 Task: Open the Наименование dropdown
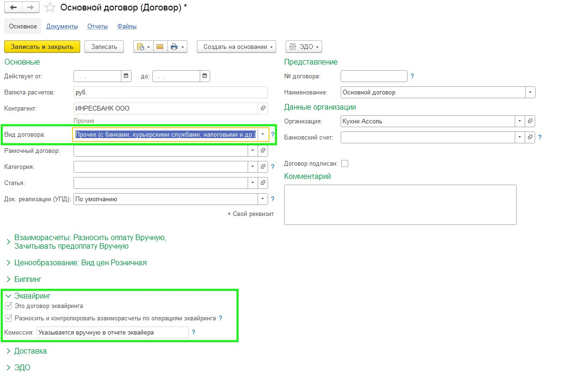click(530, 93)
